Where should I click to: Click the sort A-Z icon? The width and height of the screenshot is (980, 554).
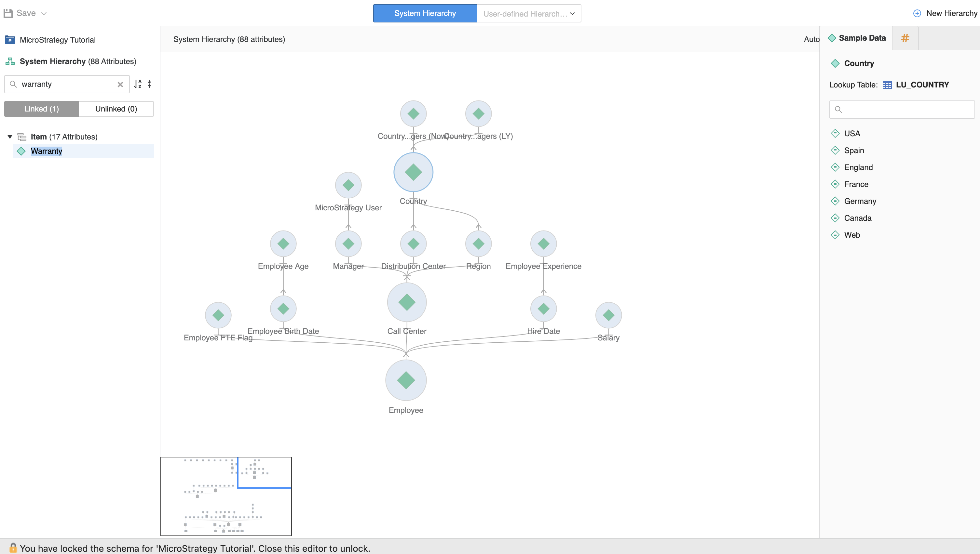(138, 84)
